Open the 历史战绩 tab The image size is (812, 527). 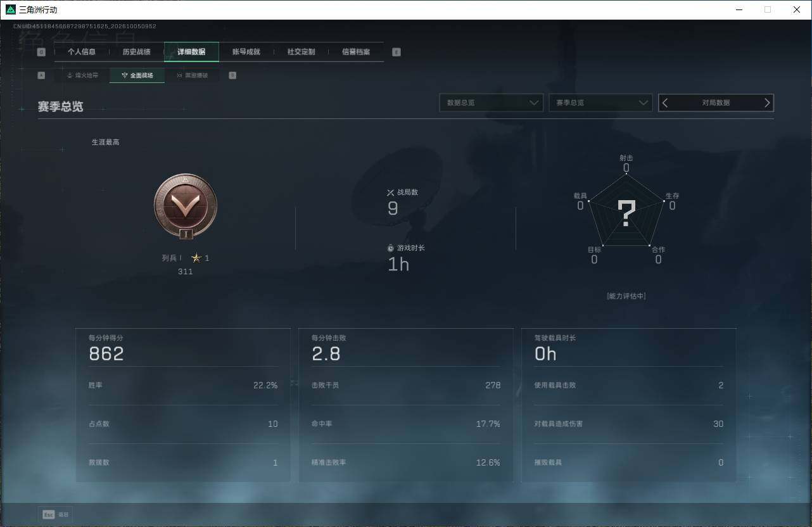pos(136,52)
